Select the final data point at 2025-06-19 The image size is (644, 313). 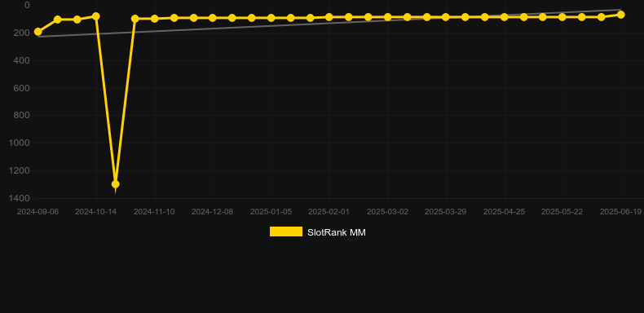pyautogui.click(x=620, y=15)
